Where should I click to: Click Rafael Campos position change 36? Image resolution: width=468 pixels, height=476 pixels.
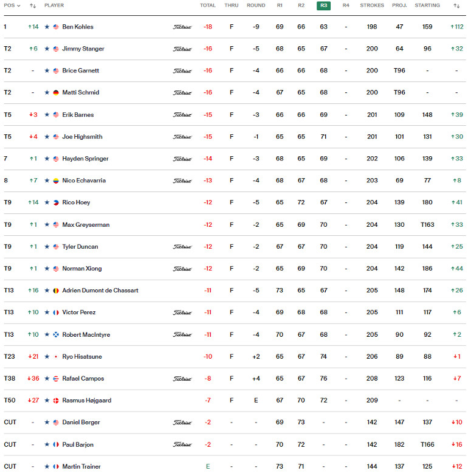tap(33, 378)
